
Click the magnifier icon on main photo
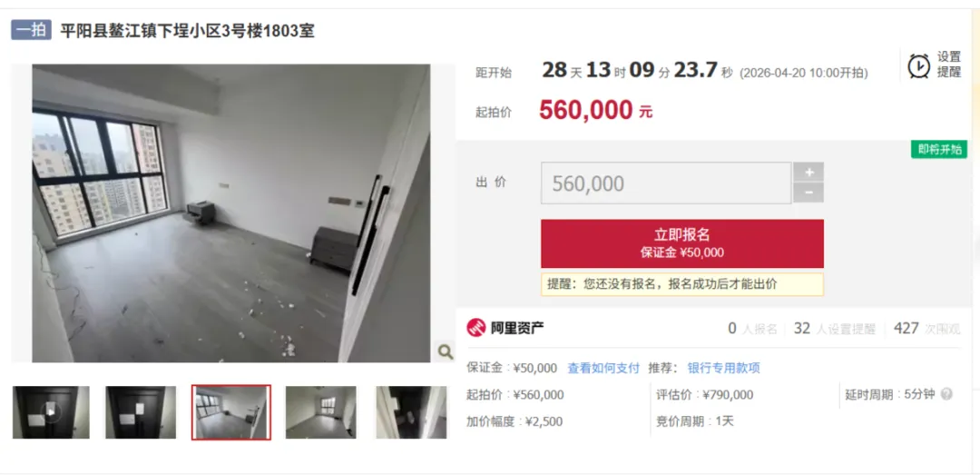[446, 351]
